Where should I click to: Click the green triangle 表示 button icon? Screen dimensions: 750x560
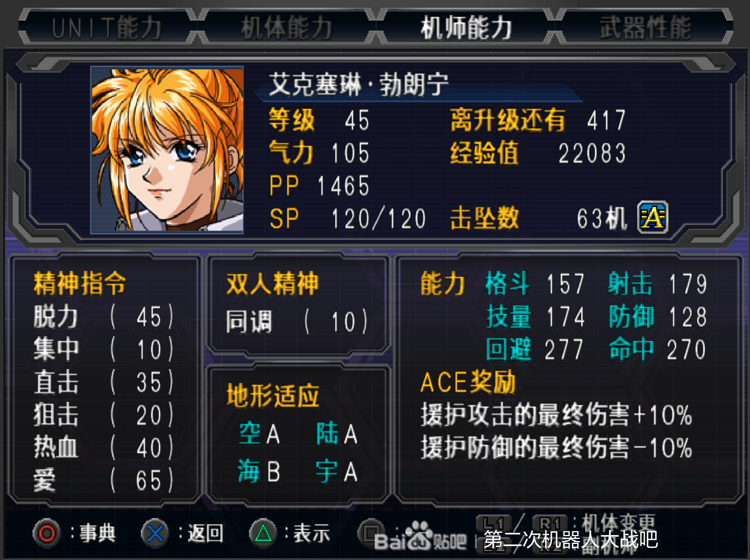pos(264,533)
